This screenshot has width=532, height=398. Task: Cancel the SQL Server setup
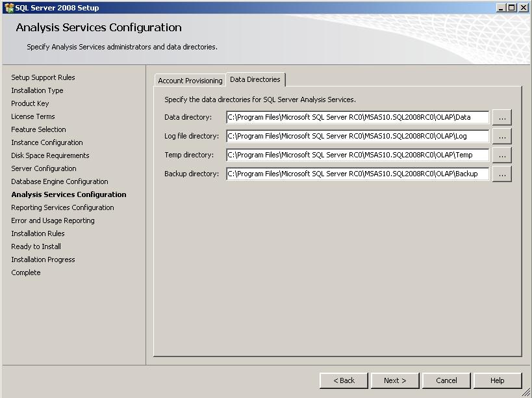pyautogui.click(x=446, y=380)
